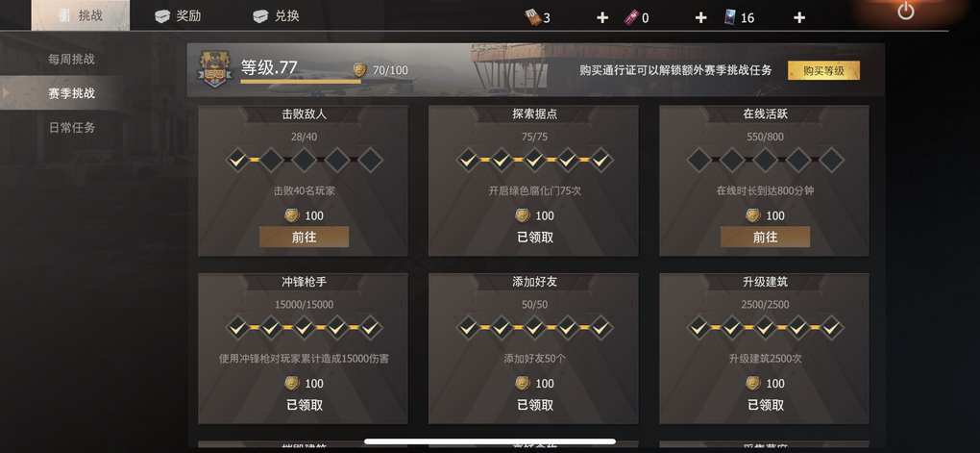Click 前往 under 击败敌人 challenge
The image size is (980, 453).
pos(304,238)
